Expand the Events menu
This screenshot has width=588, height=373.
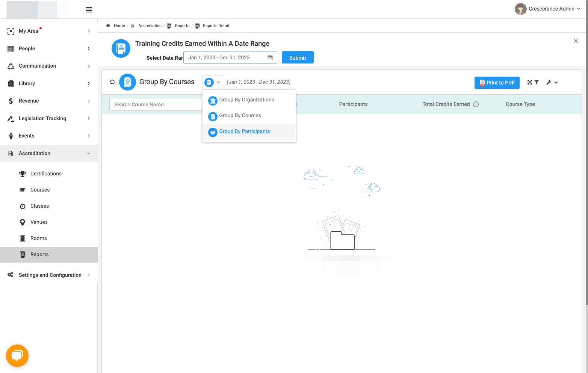pos(49,136)
